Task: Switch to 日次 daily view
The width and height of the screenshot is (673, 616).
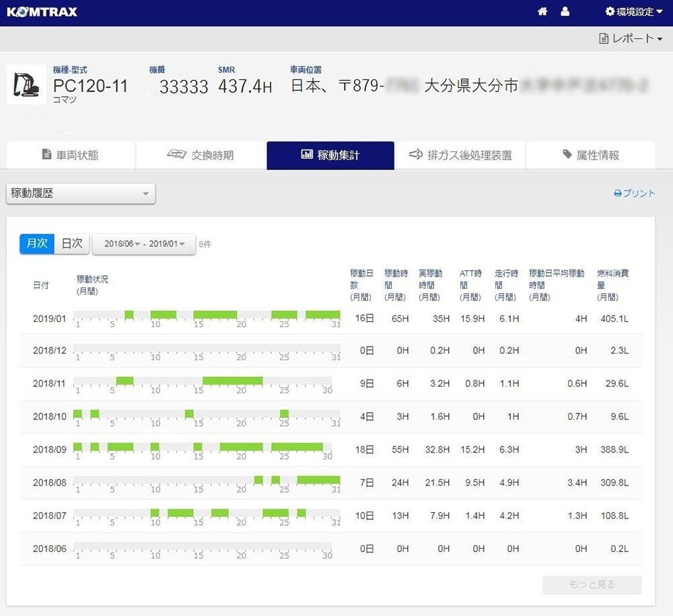Action: click(72, 244)
